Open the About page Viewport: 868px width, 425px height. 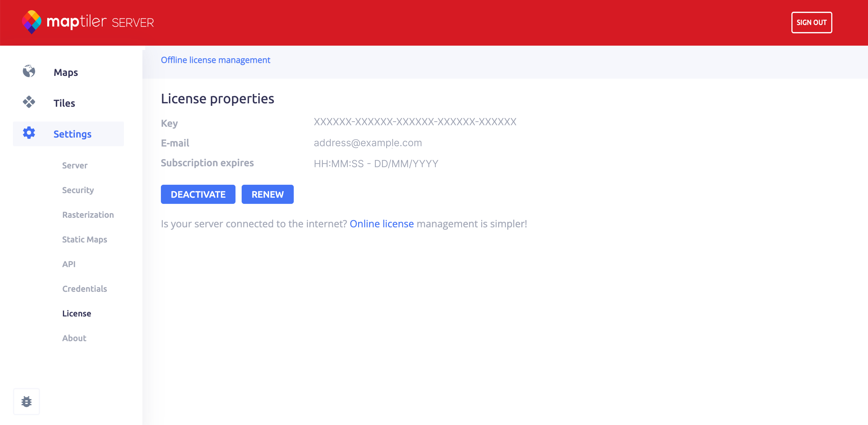click(74, 338)
